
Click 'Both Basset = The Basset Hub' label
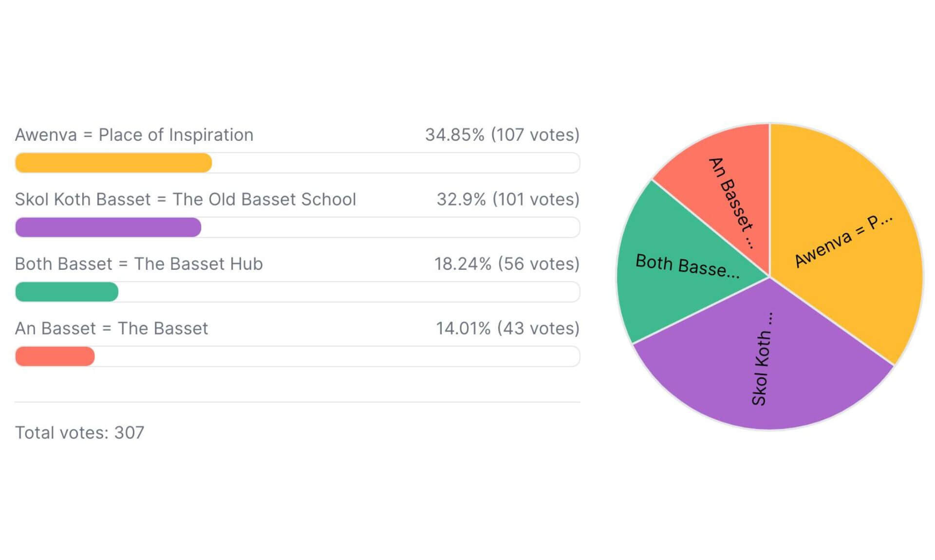tap(139, 264)
